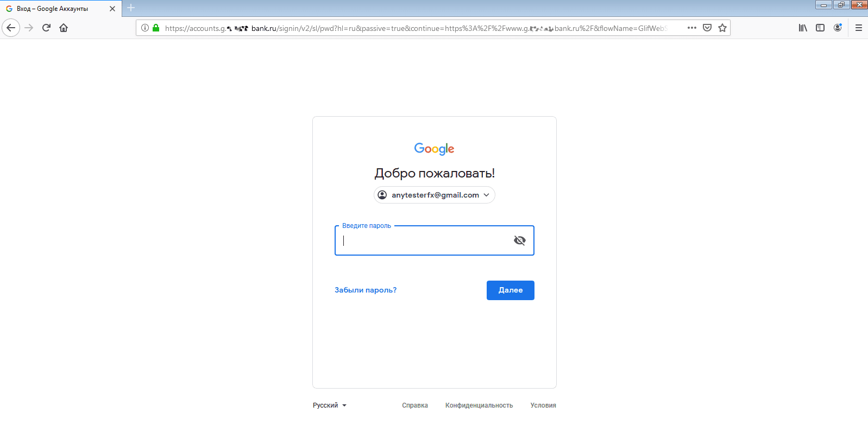Switch account via anytesterfx@gmail.com chip
Screen dimensions: 868x438
click(x=435, y=195)
